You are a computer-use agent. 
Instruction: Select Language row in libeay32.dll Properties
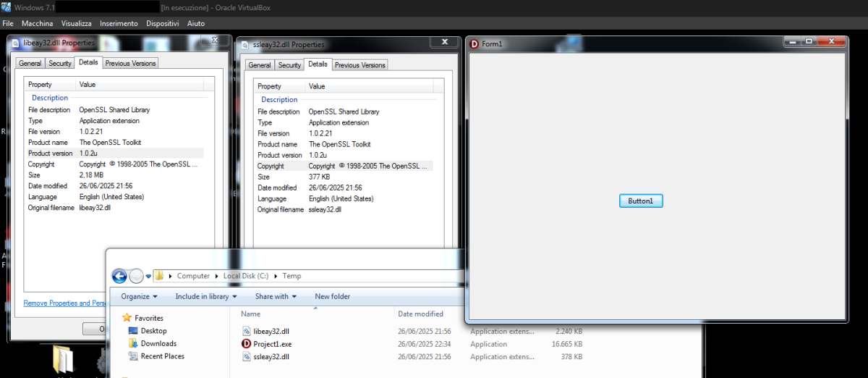115,197
